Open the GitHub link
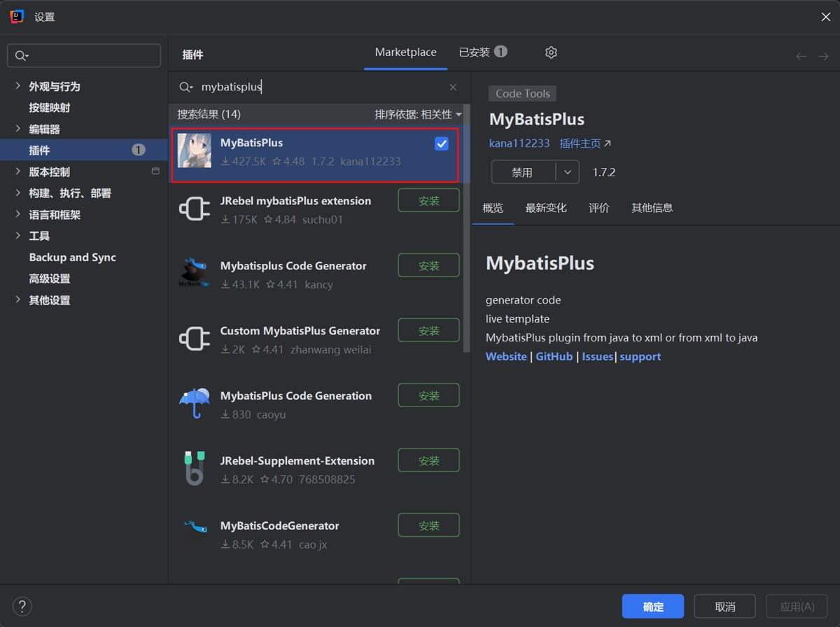This screenshot has width=840, height=627. [x=554, y=356]
